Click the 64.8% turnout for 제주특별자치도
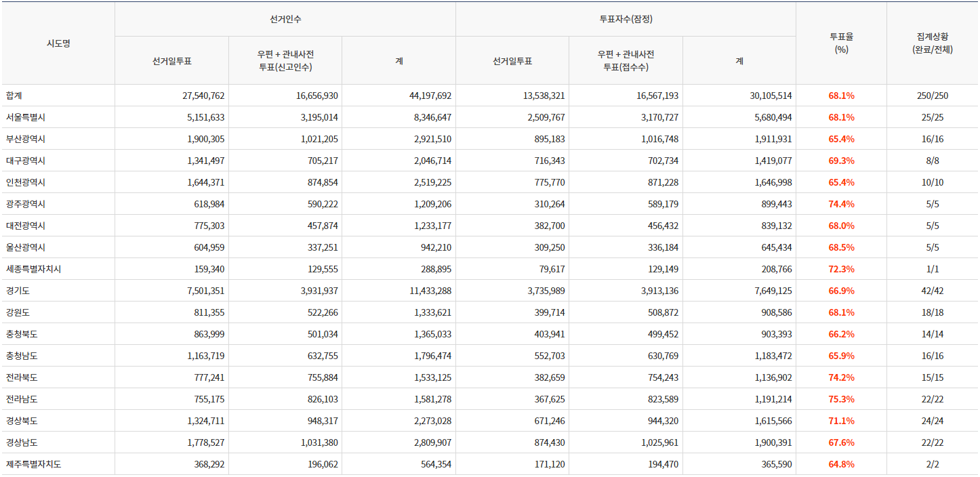This screenshot has width=980, height=477. coord(841,464)
